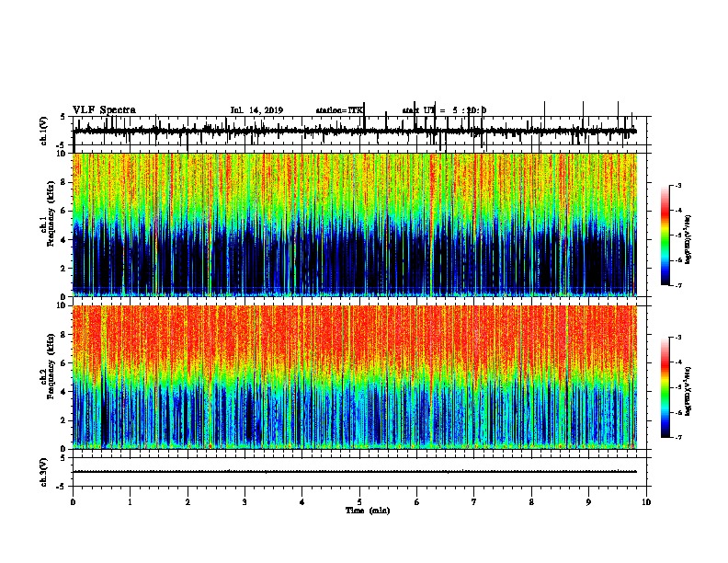
Task: Click time axis tick label '8'
Action: 531,502
